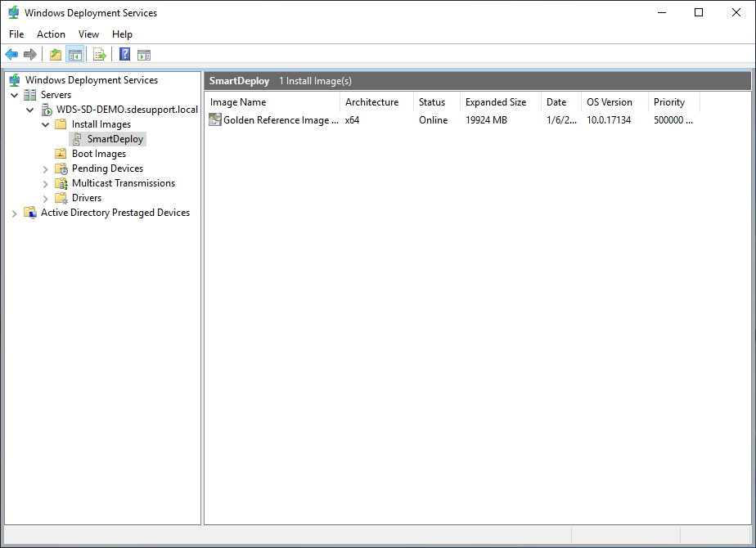756x548 pixels.
Task: Close the Windows Deployment Services window
Action: pos(736,12)
